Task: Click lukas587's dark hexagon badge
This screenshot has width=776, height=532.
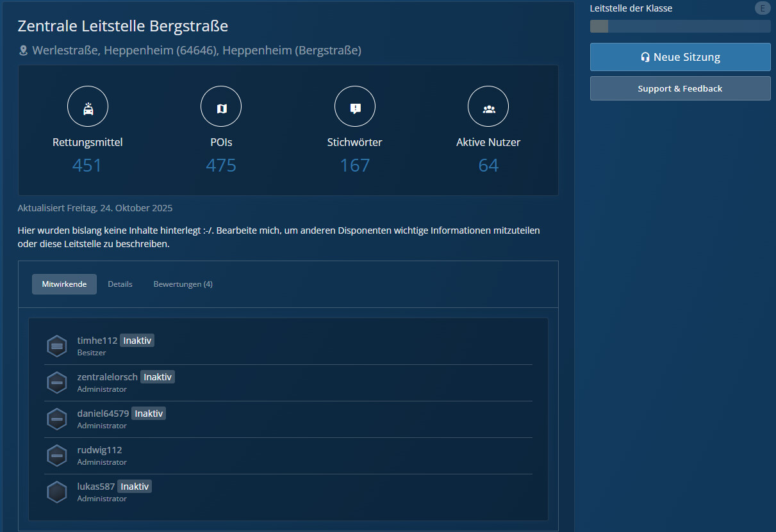Action: [x=57, y=492]
